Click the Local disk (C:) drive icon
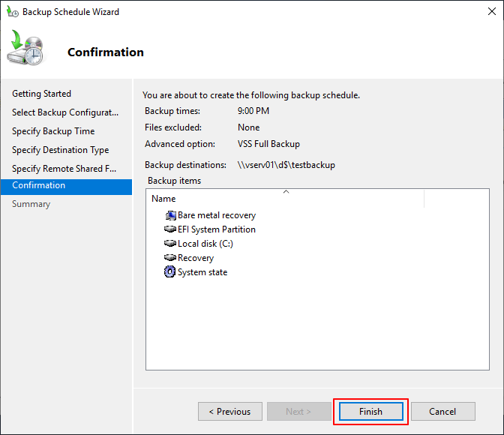The height and width of the screenshot is (435, 504). pyautogui.click(x=170, y=244)
